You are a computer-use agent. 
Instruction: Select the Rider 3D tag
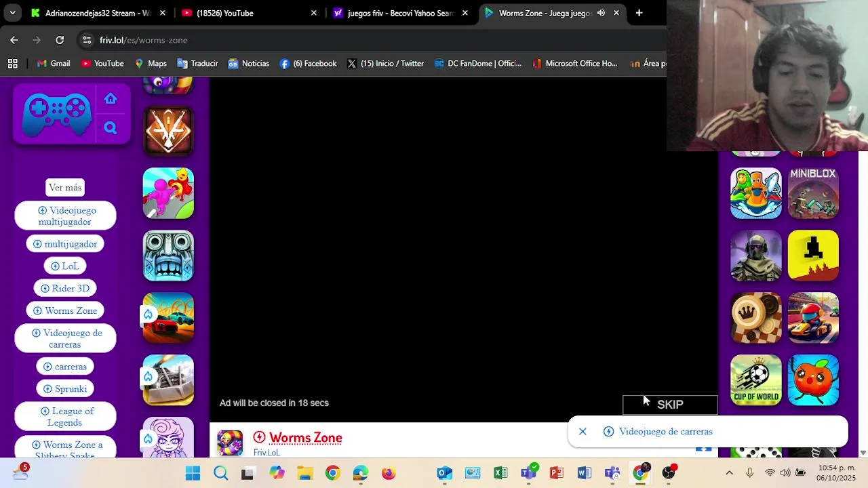(x=65, y=289)
